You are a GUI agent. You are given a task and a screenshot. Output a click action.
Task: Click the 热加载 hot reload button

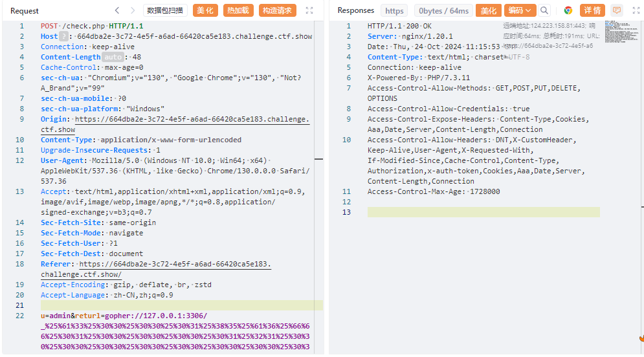tap(238, 10)
